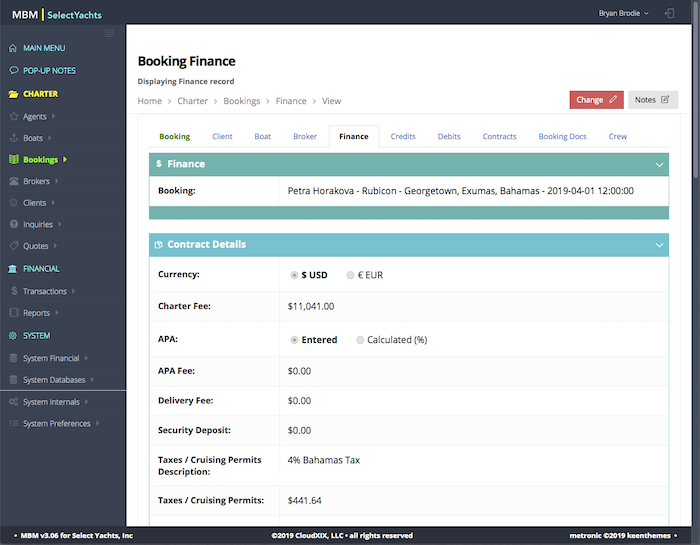700x545 pixels.
Task: Click the Inquiries sidebar label
Action: pyautogui.click(x=38, y=225)
